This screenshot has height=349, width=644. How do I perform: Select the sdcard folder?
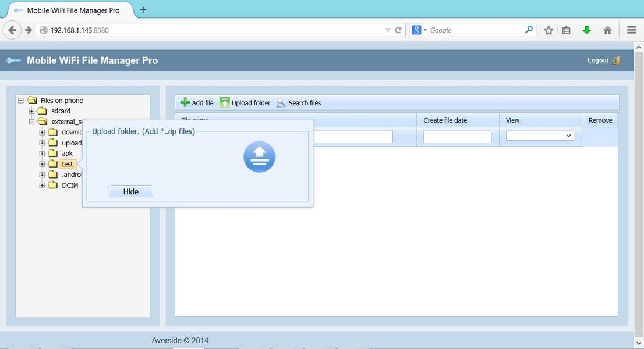point(61,111)
